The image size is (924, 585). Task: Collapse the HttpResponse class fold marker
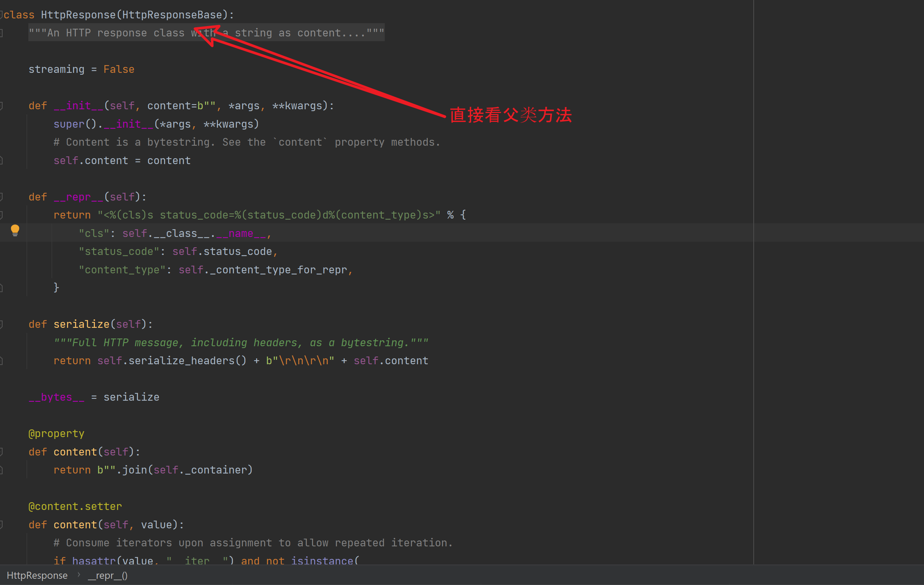(1, 15)
